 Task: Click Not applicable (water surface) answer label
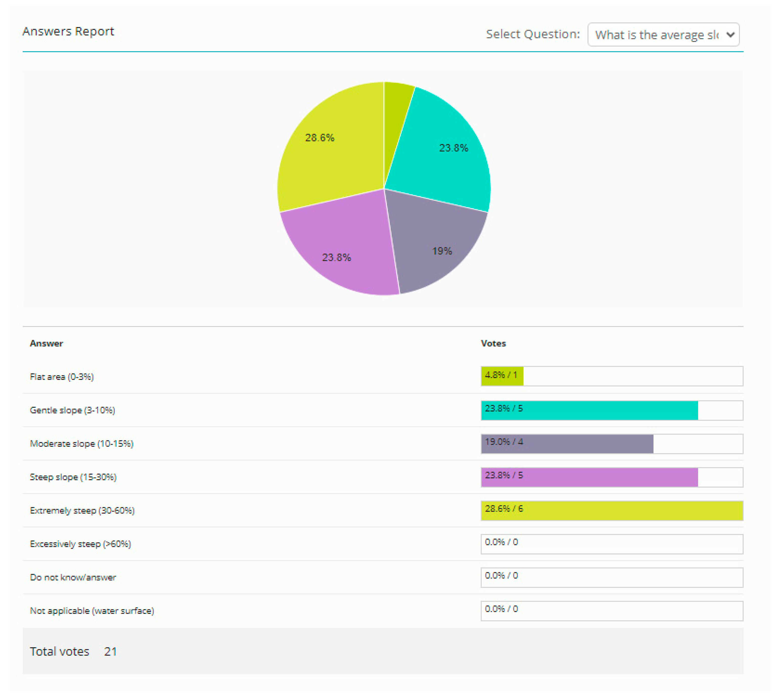(x=92, y=611)
